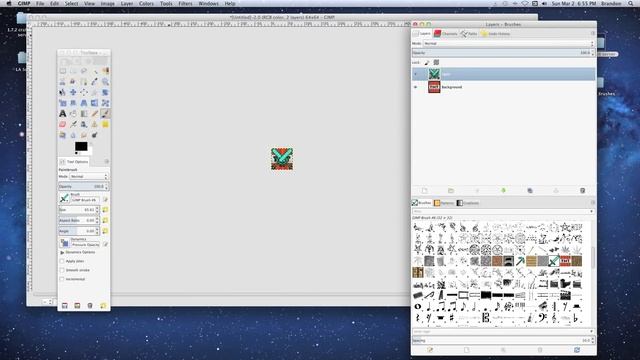Screen dimensions: 640x360
Task: Click the black foreground color swatch
Action: pyautogui.click(x=81, y=146)
